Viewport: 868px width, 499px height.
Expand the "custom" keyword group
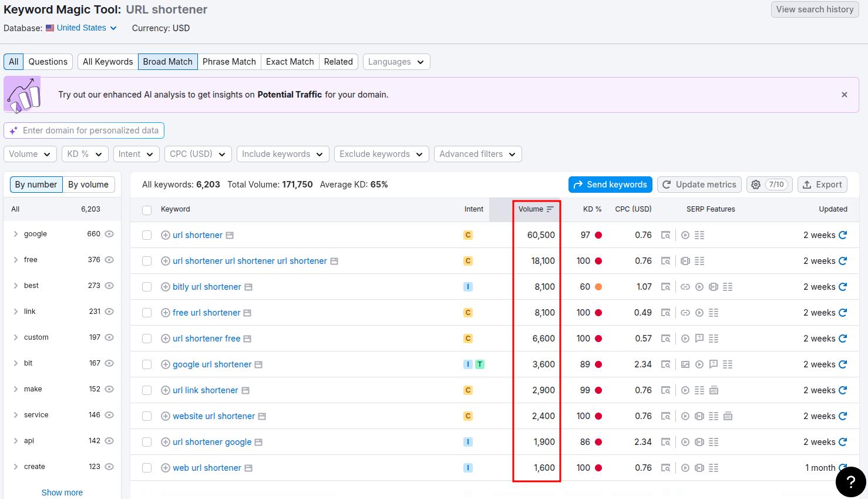point(16,337)
